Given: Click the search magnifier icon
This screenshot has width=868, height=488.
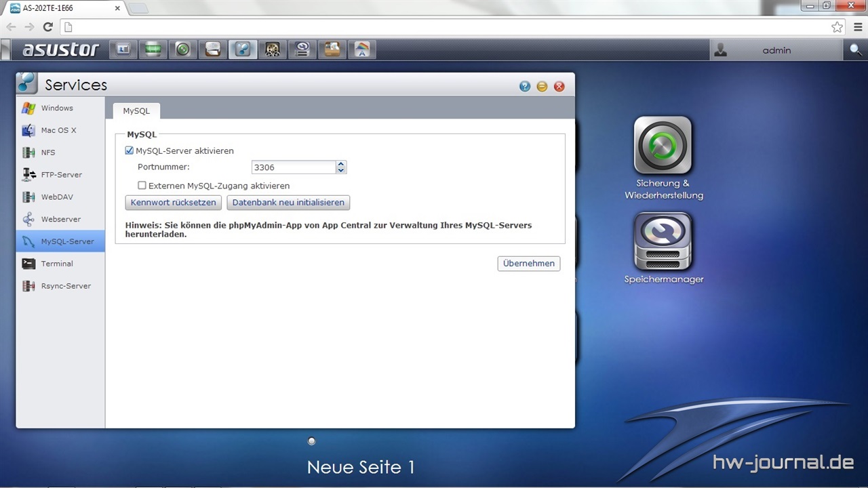Looking at the screenshot, I should tap(856, 50).
